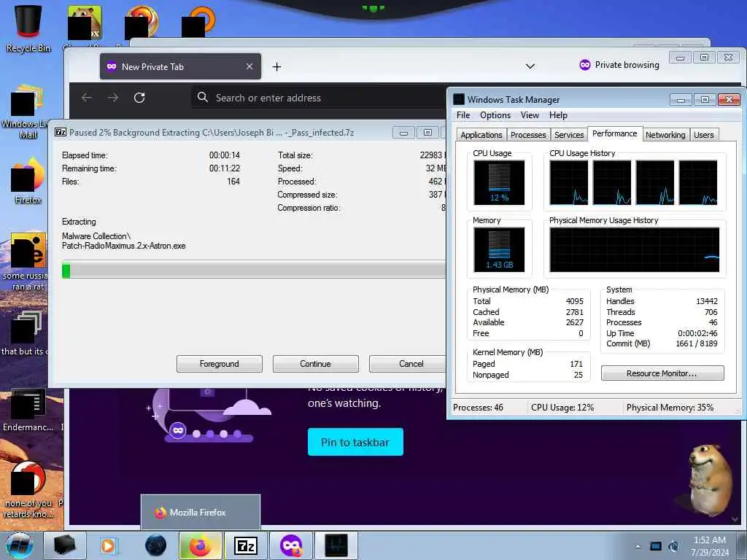
Task: Click the black box taskbar icon
Action: pos(65,545)
